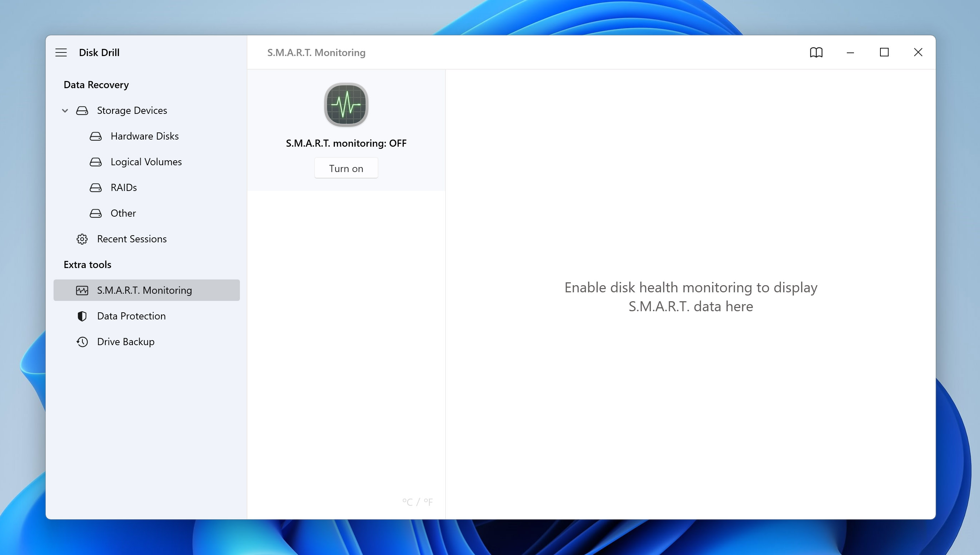The height and width of the screenshot is (555, 980).
Task: Click the S.M.A.R.T. Monitoring waveform sidebar icon
Action: pos(82,291)
